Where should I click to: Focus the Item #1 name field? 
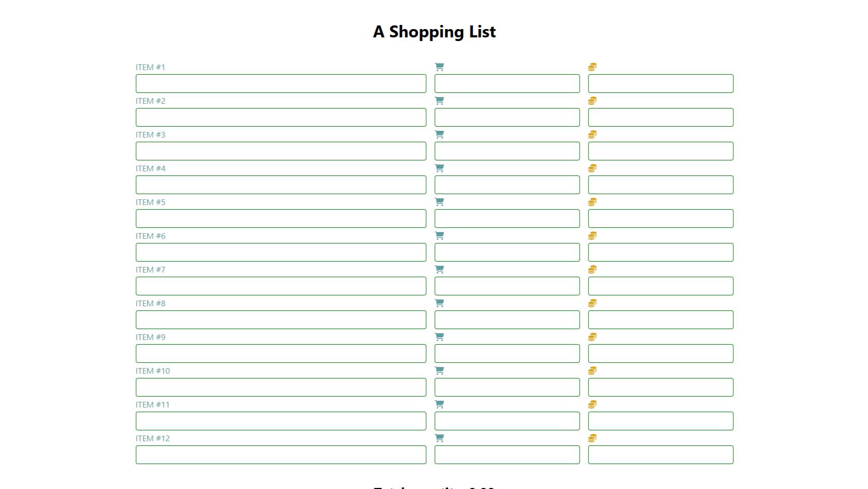point(281,84)
